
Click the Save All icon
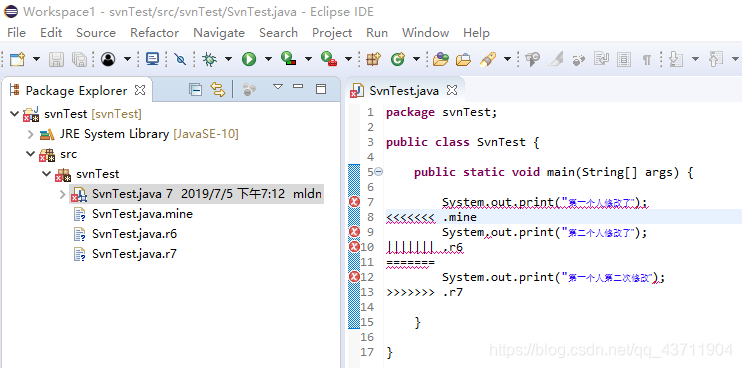click(79, 59)
